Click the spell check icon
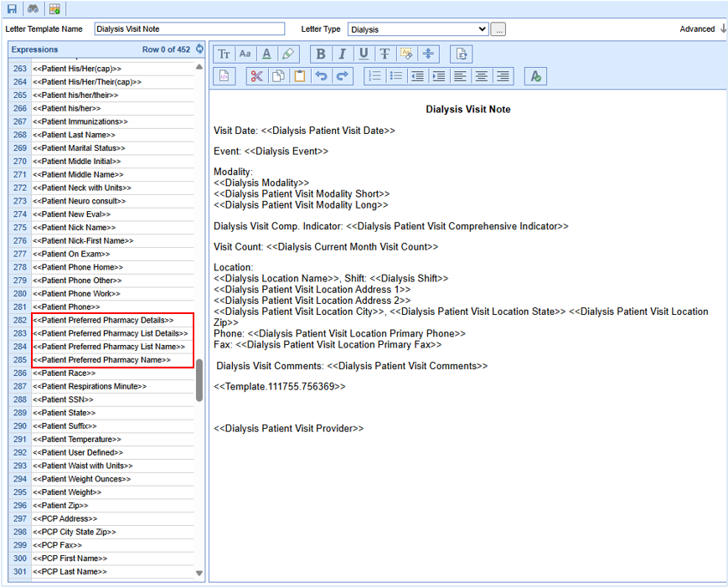 coord(535,76)
